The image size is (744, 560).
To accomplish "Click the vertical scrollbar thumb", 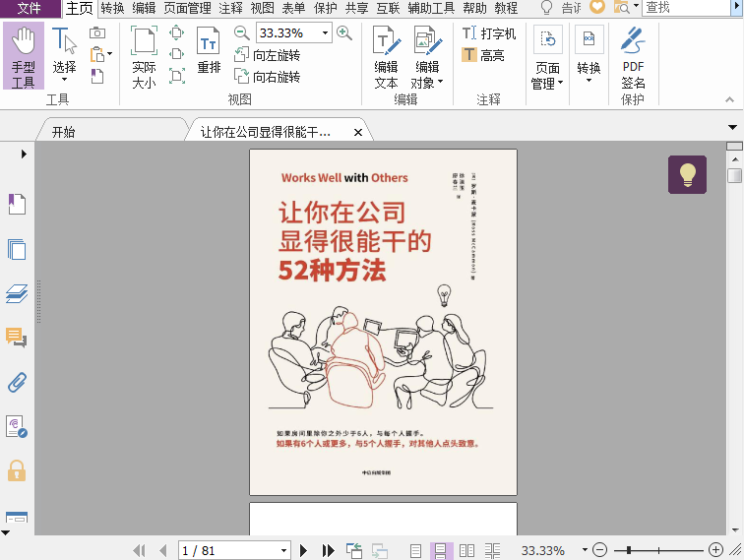I will pyautogui.click(x=734, y=175).
